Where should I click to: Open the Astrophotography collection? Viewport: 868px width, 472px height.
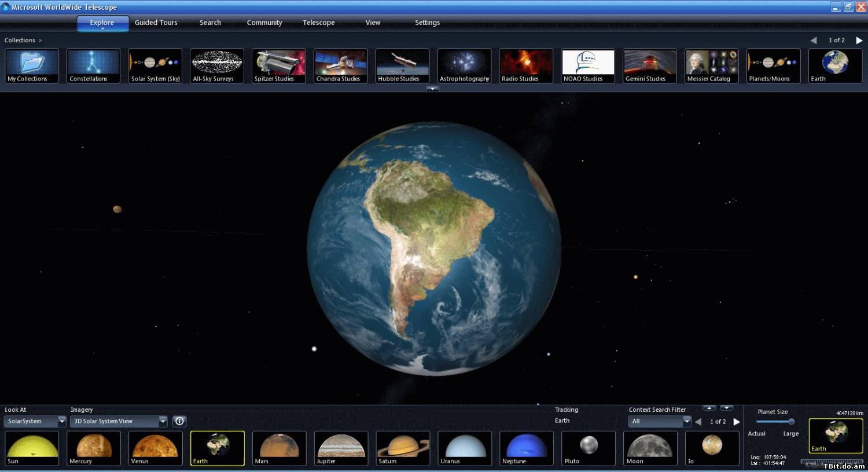click(x=465, y=66)
